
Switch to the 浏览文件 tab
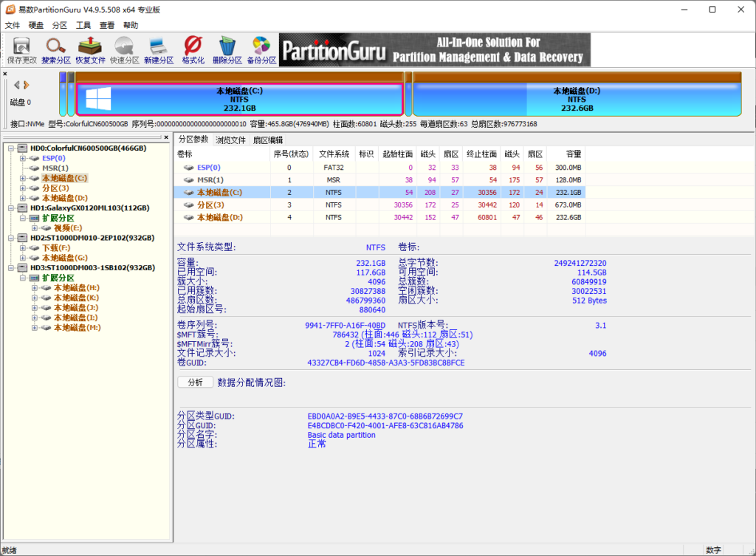click(230, 140)
